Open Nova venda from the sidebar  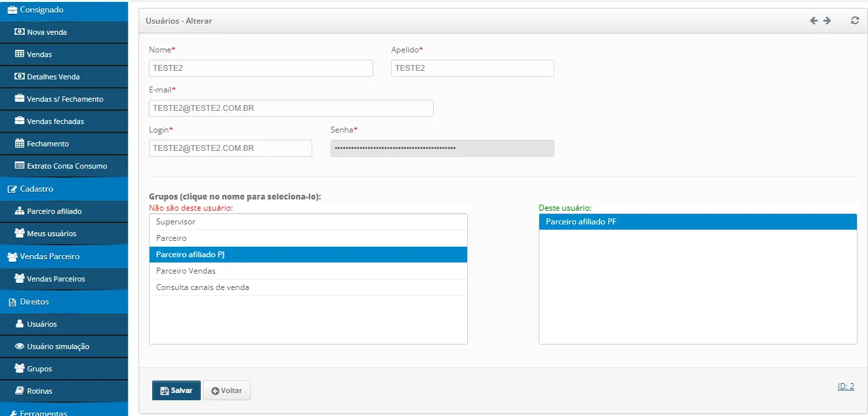47,32
